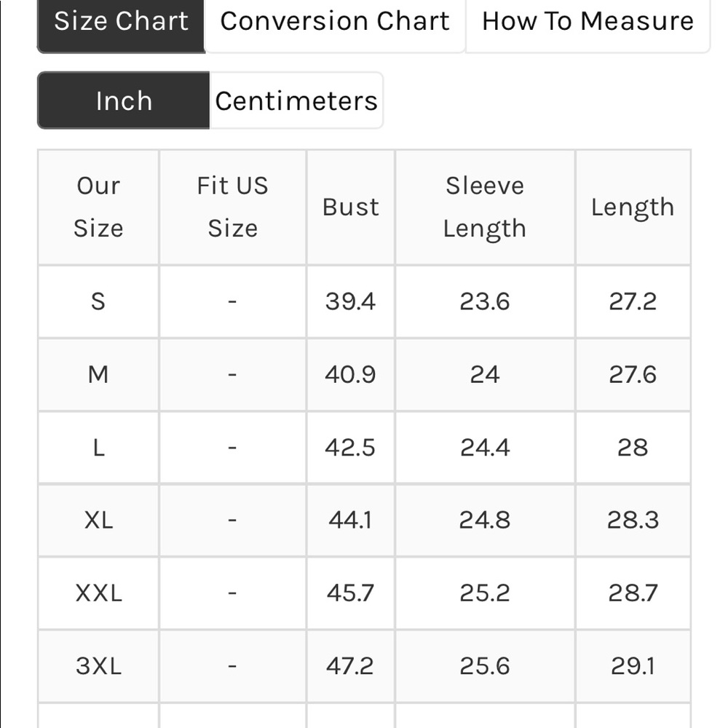Click the Length column header
The height and width of the screenshot is (728, 728).
click(x=633, y=207)
